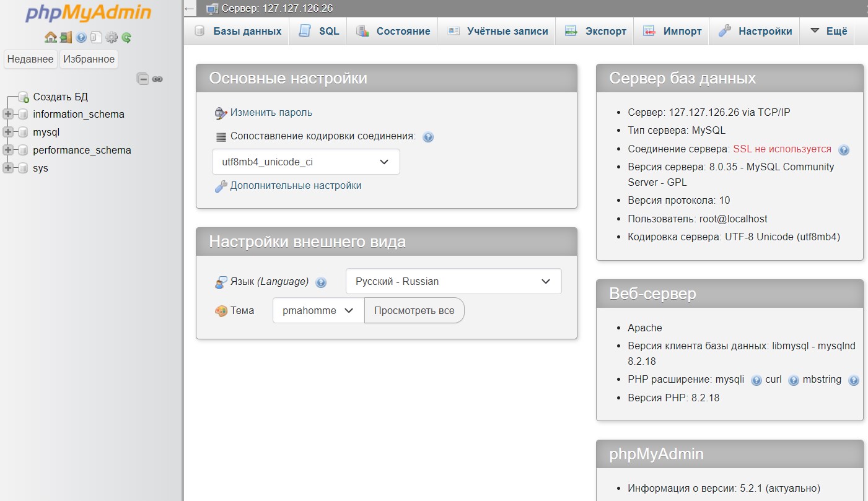
Task: Click the Изменить пароль link
Action: coord(271,113)
